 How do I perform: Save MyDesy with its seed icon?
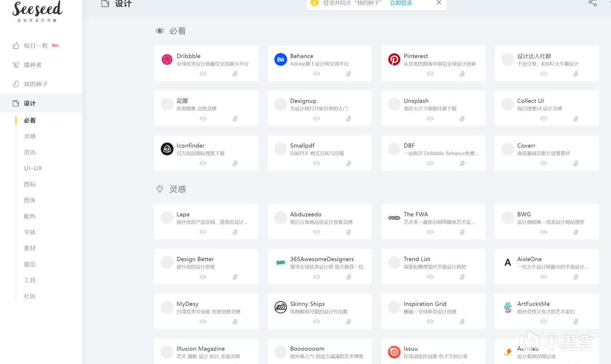click(235, 322)
